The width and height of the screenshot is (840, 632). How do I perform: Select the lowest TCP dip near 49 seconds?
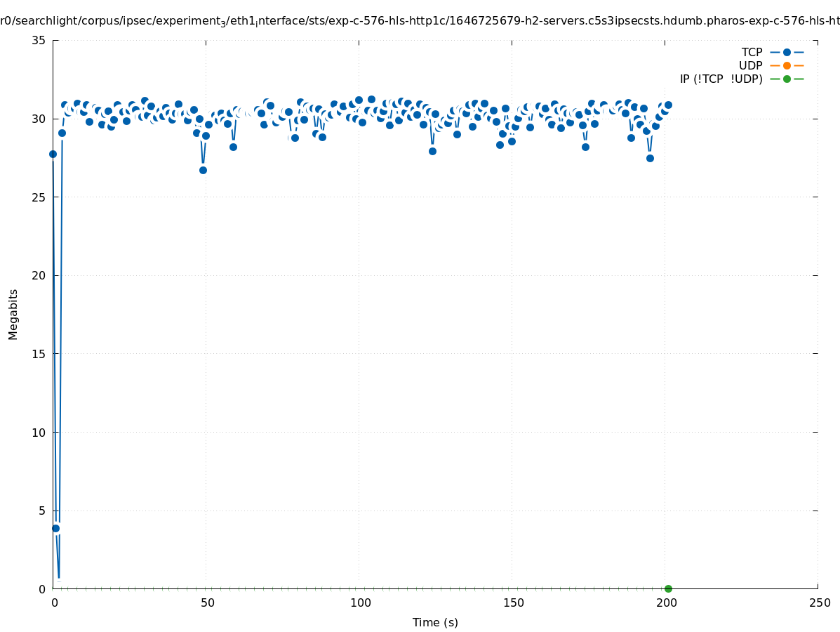(x=203, y=170)
